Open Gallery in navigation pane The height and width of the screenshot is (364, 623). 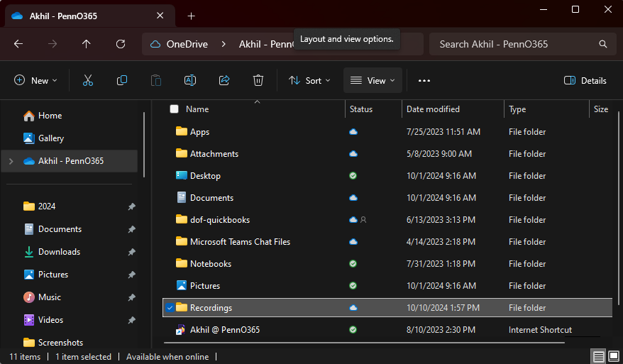click(x=44, y=138)
